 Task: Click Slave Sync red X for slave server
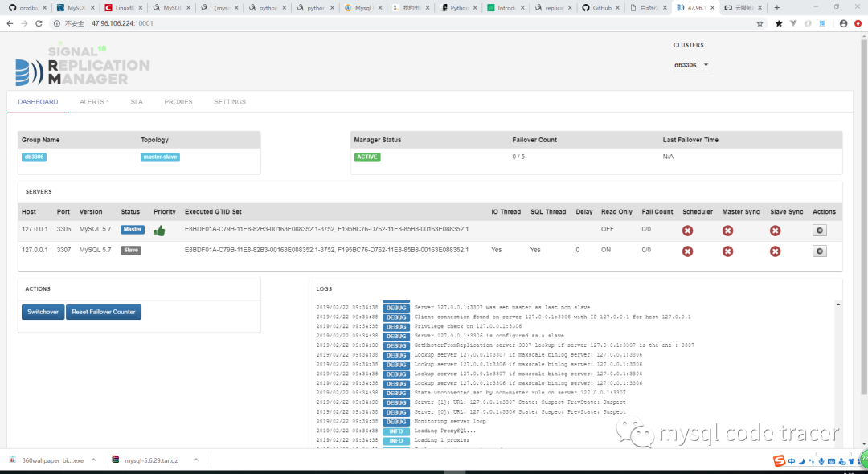pos(775,251)
